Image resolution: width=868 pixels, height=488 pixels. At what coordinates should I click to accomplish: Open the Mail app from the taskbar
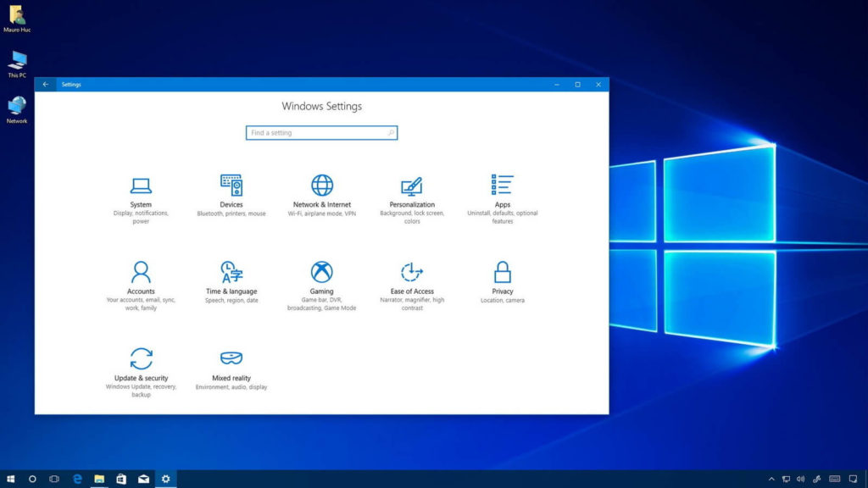(x=143, y=479)
